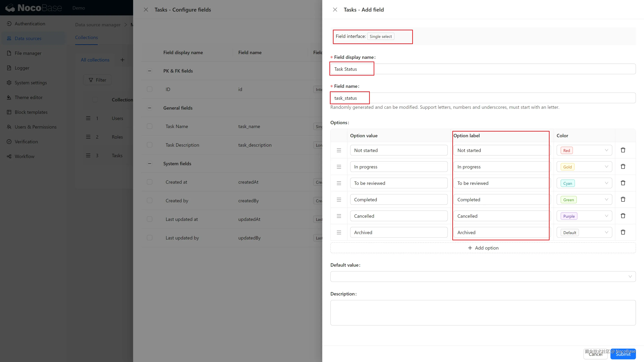Close the Configure fields panel

tap(146, 10)
